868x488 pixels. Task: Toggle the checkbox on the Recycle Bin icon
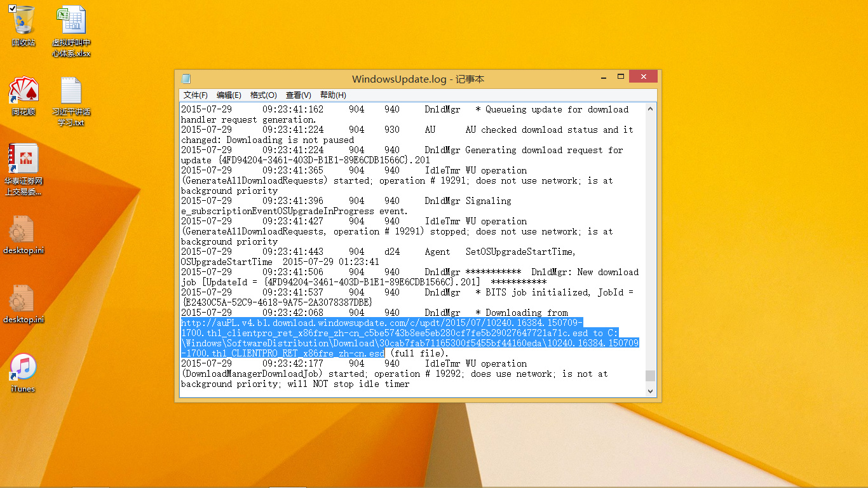coord(12,8)
